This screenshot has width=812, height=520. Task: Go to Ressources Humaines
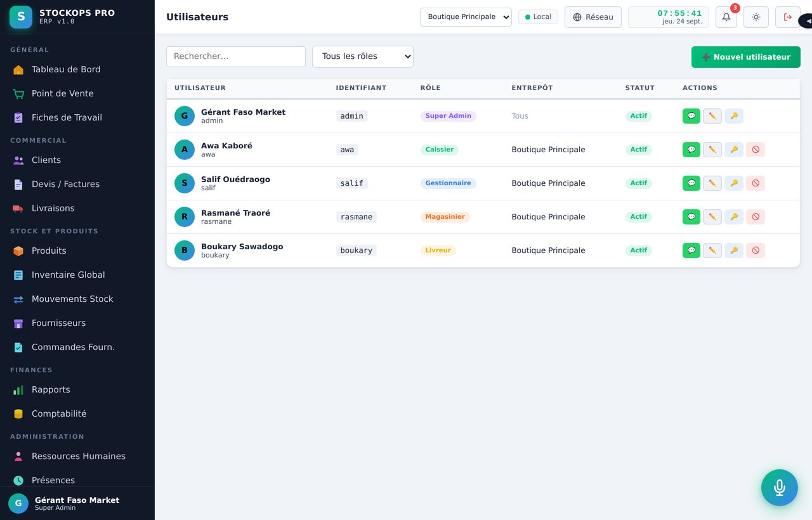(77, 457)
